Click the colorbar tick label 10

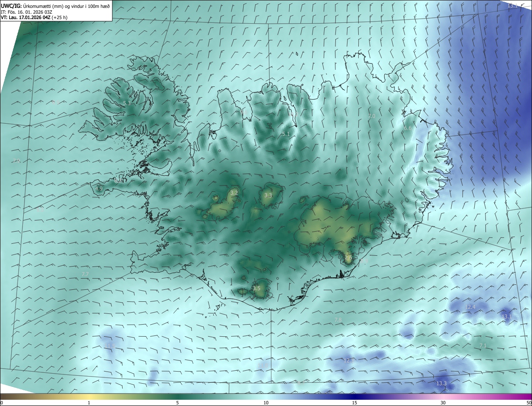coord(266,403)
